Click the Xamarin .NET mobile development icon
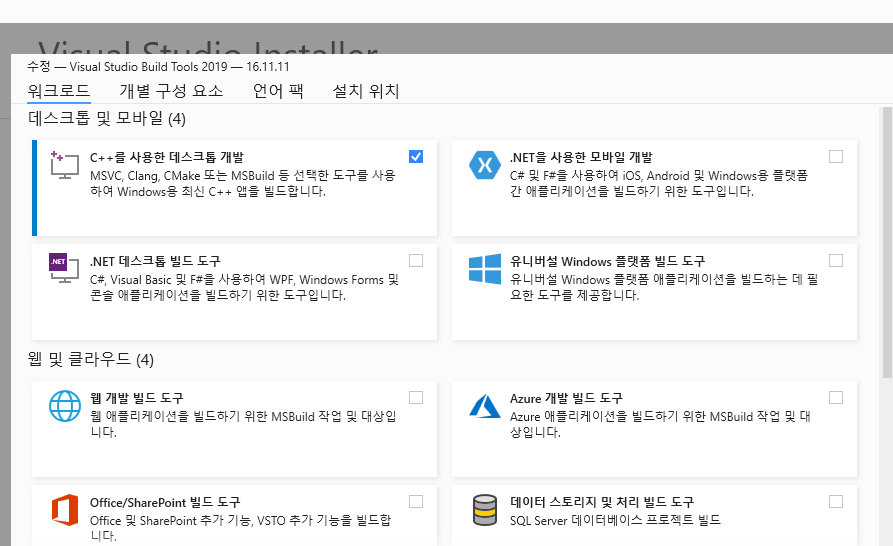The height and width of the screenshot is (546, 893). pyautogui.click(x=485, y=165)
